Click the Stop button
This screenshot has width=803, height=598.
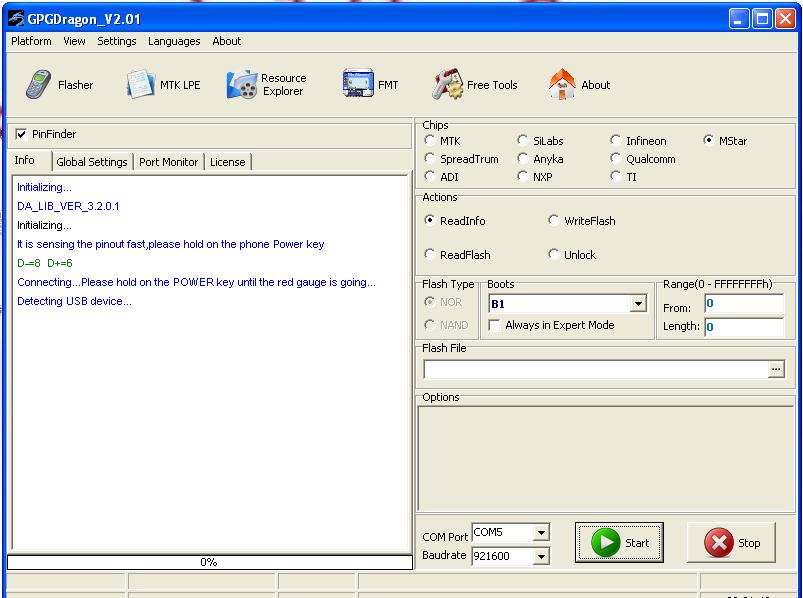point(731,543)
